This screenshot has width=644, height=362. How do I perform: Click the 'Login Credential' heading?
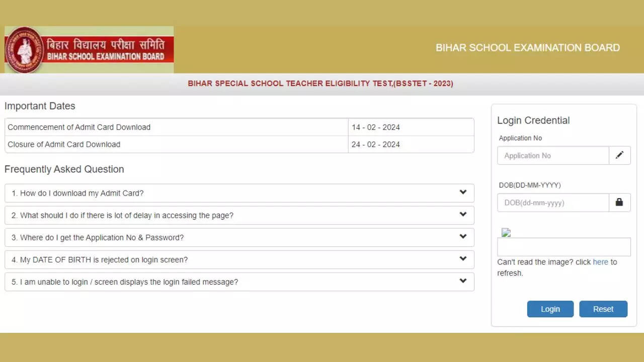click(x=533, y=121)
